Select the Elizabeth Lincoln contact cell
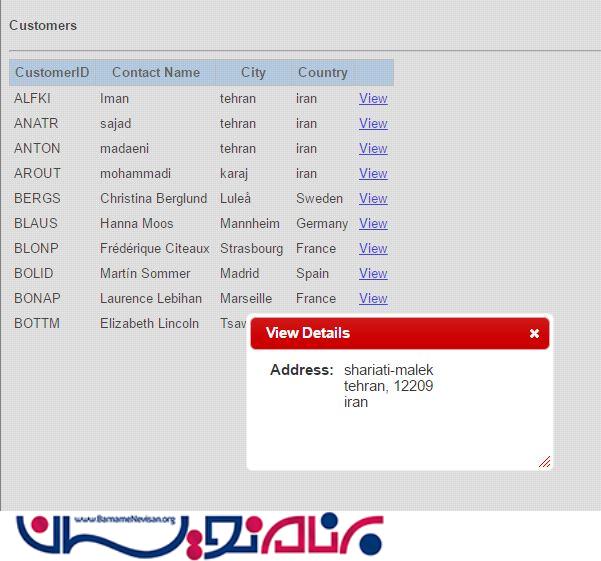Screen dimensions: 601x561 pyautogui.click(x=149, y=324)
